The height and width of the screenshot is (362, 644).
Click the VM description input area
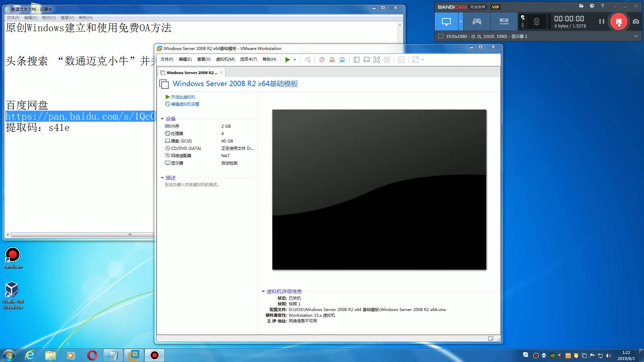coord(192,185)
